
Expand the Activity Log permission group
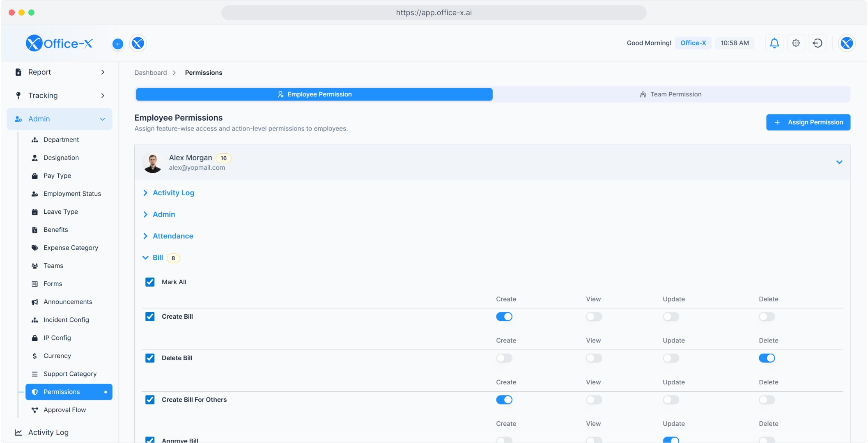(173, 193)
